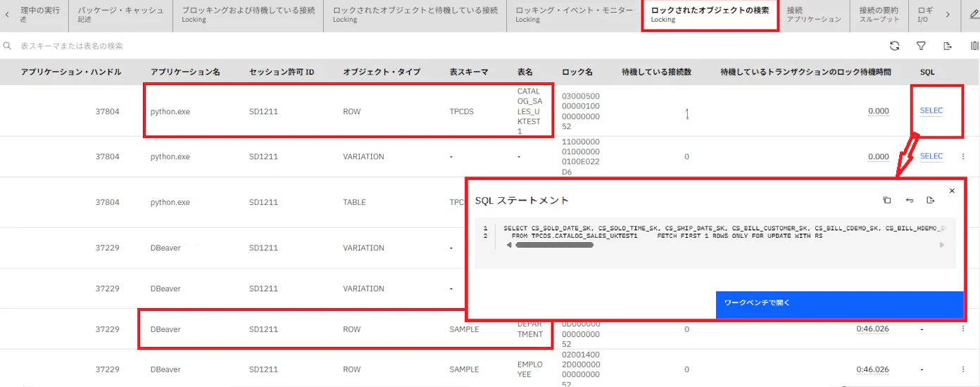Viewport: 980px width, 387px height.
Task: Open overflow menu for second python.exe row
Action: [x=963, y=156]
